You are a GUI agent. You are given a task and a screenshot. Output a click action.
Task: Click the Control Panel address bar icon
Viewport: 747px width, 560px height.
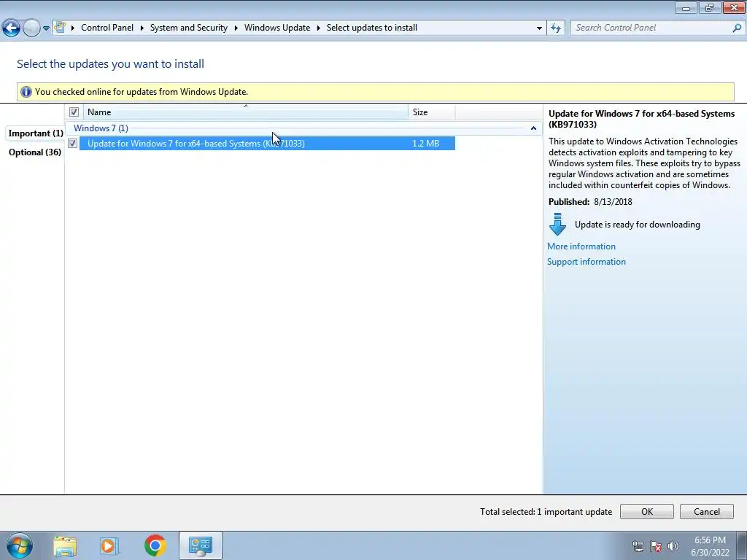point(60,27)
